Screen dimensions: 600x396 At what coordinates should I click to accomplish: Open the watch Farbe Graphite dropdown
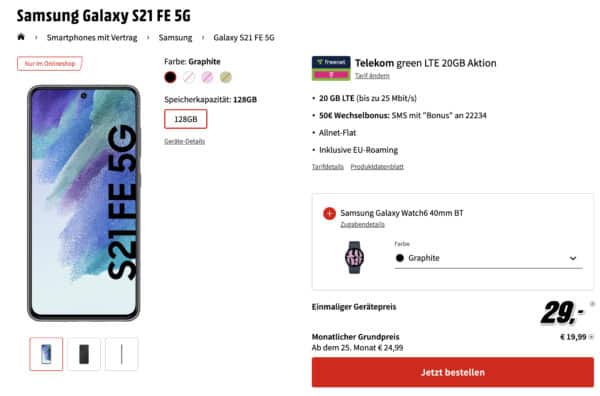point(488,258)
